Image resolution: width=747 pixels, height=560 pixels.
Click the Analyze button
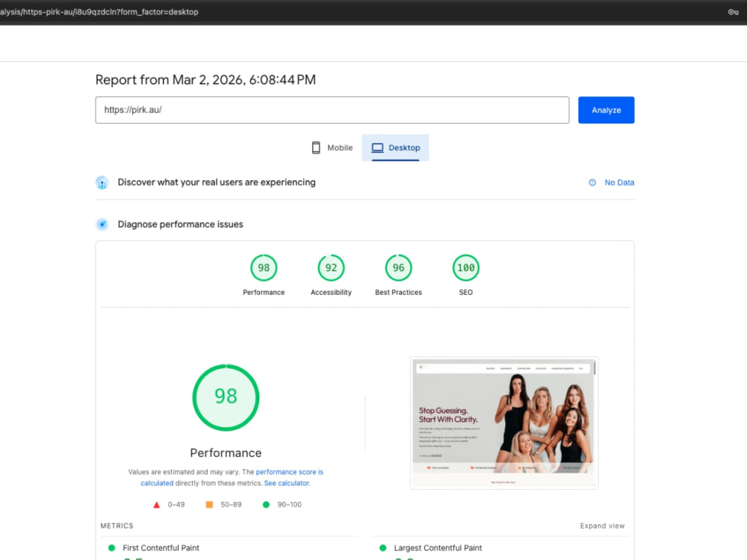pos(606,110)
